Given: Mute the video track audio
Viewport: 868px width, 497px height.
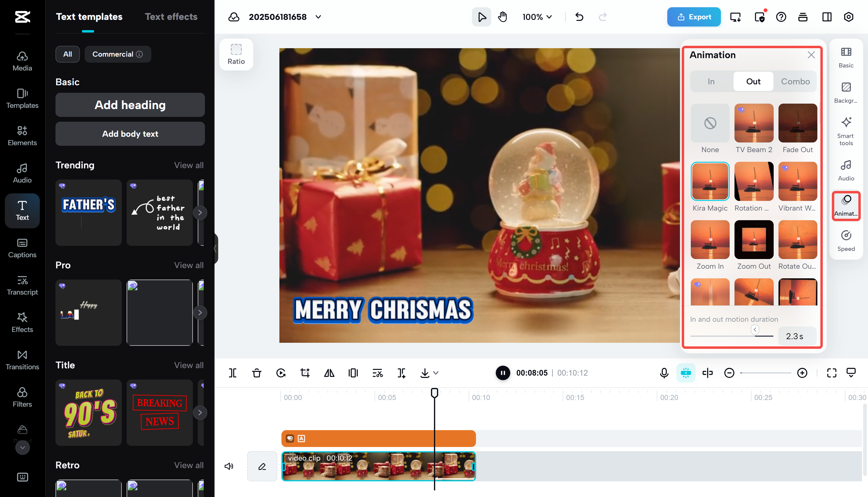Looking at the screenshot, I should [229, 466].
